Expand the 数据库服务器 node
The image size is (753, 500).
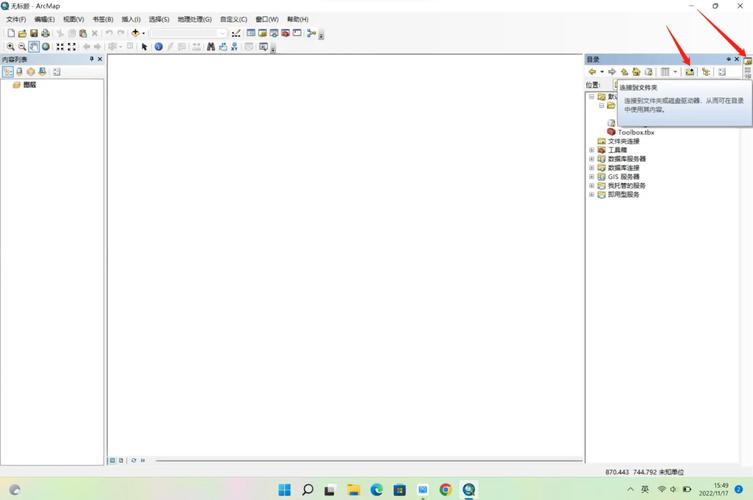coord(592,159)
